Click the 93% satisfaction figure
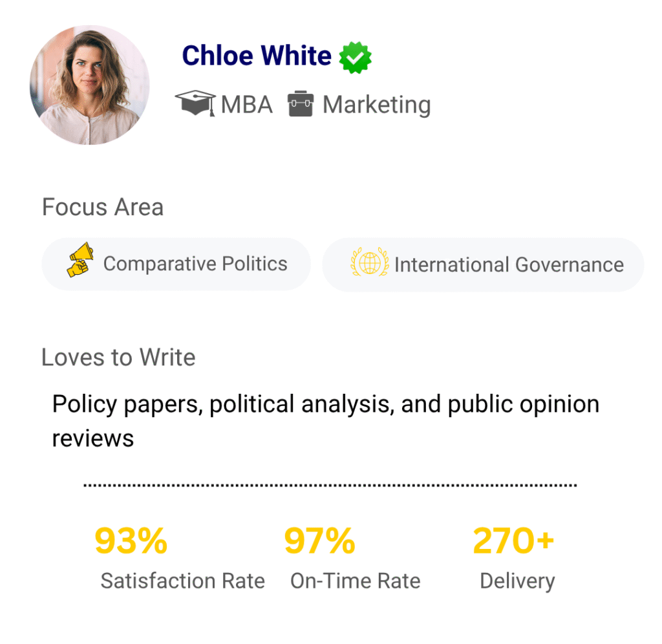Viewport: 662px width, 644px height. tap(131, 541)
